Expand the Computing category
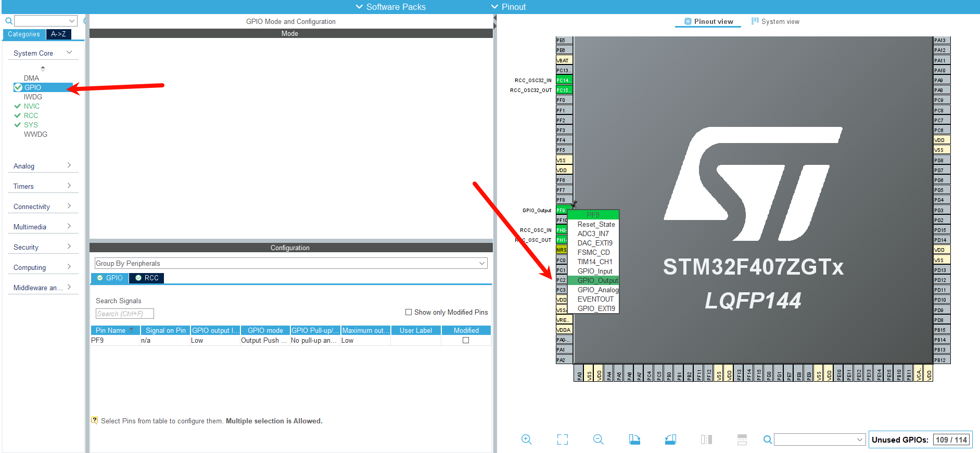 click(43, 267)
